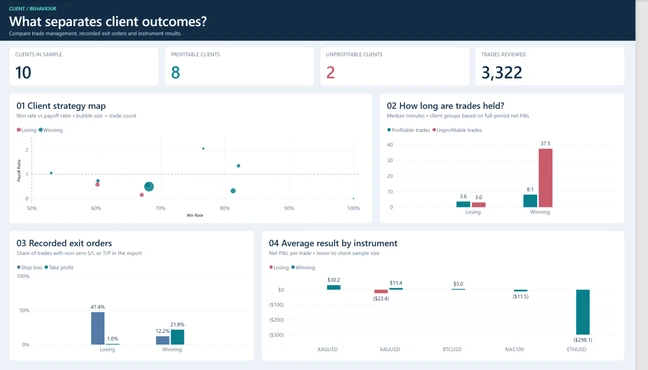Image resolution: width=648 pixels, height=370 pixels.
Task: Open the Unprofitable Clients card showing 2
Action: click(395, 66)
